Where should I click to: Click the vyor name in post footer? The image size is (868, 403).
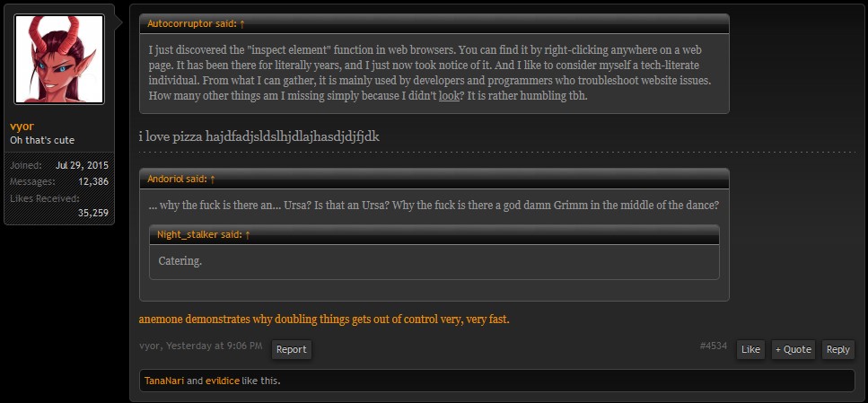[x=150, y=346]
